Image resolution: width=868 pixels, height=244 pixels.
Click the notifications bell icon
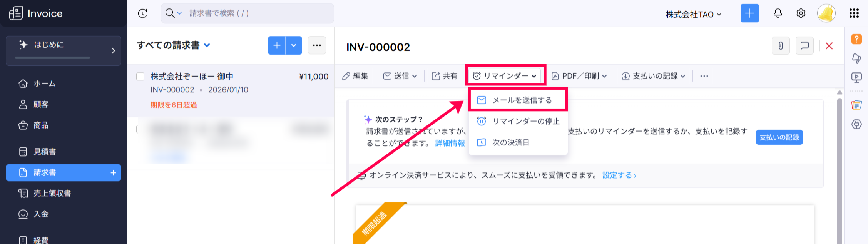[x=778, y=13]
